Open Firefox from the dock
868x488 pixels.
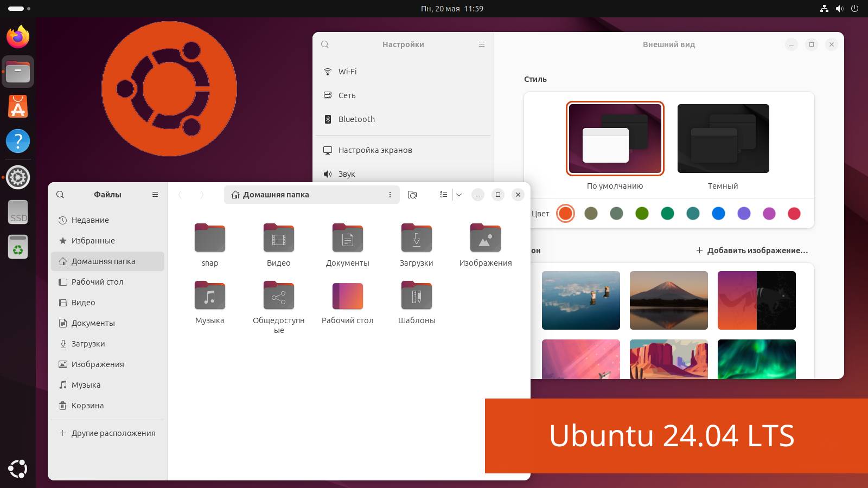[18, 36]
